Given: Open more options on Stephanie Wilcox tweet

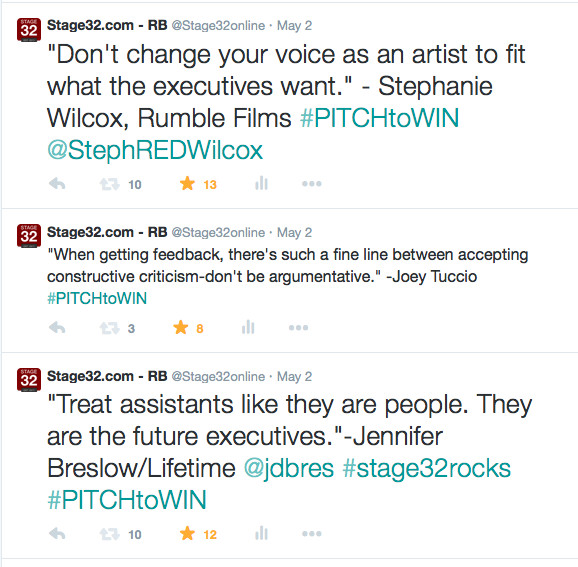Looking at the screenshot, I should tap(312, 183).
